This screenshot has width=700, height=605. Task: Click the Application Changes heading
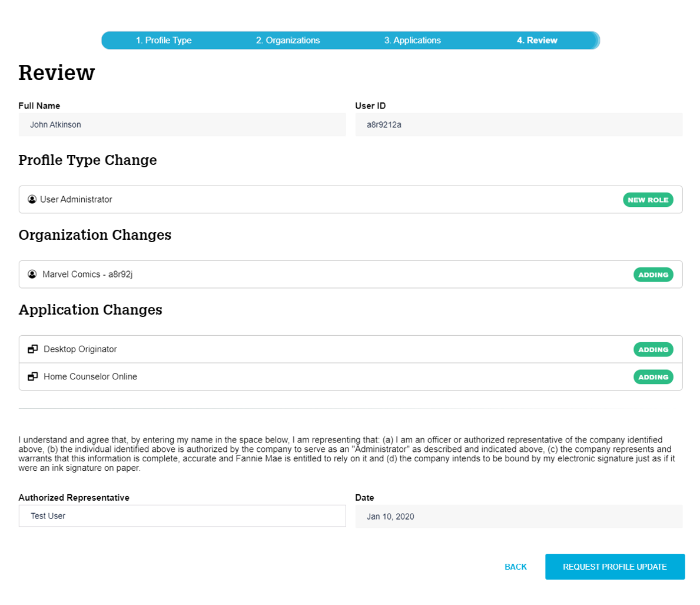pyautogui.click(x=90, y=310)
